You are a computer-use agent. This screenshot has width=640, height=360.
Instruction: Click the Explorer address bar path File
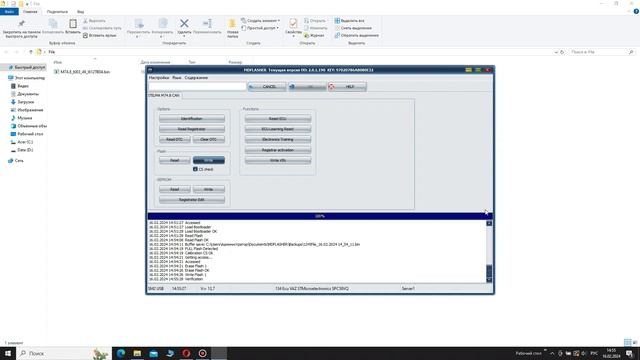coord(51,52)
